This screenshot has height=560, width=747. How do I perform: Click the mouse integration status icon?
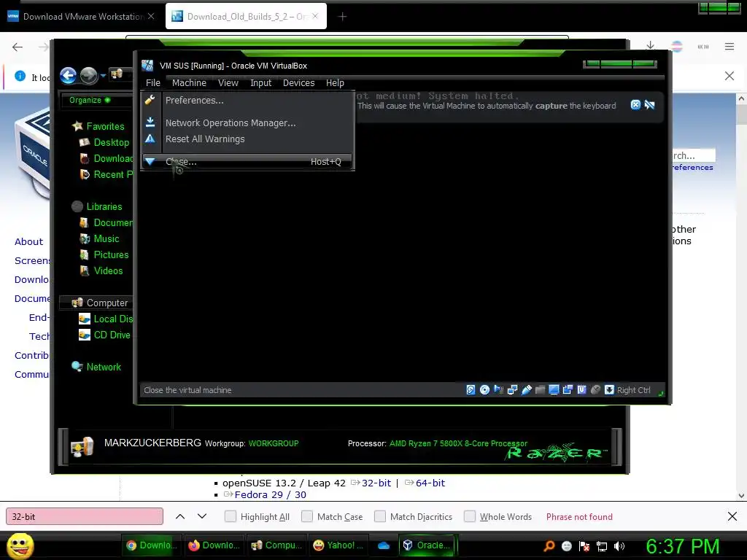[595, 390]
